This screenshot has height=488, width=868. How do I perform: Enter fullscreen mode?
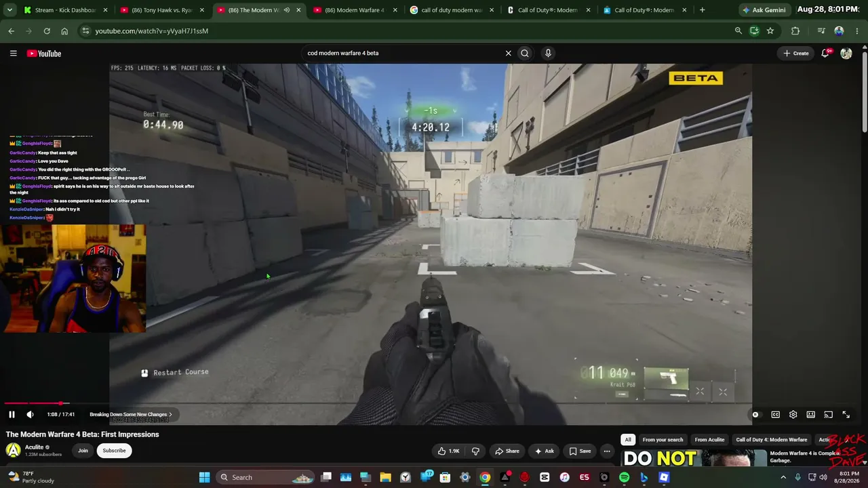click(x=846, y=415)
